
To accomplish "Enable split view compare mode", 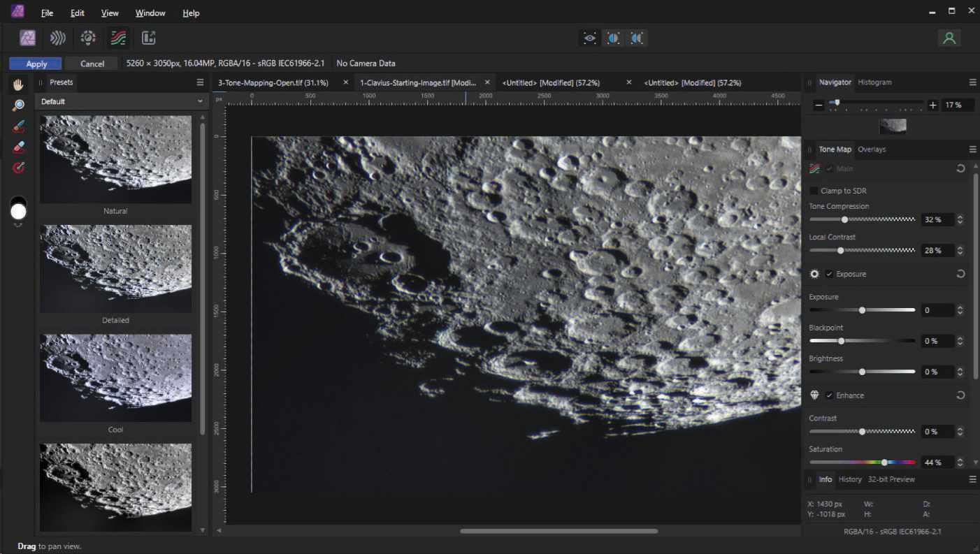I will (x=613, y=38).
